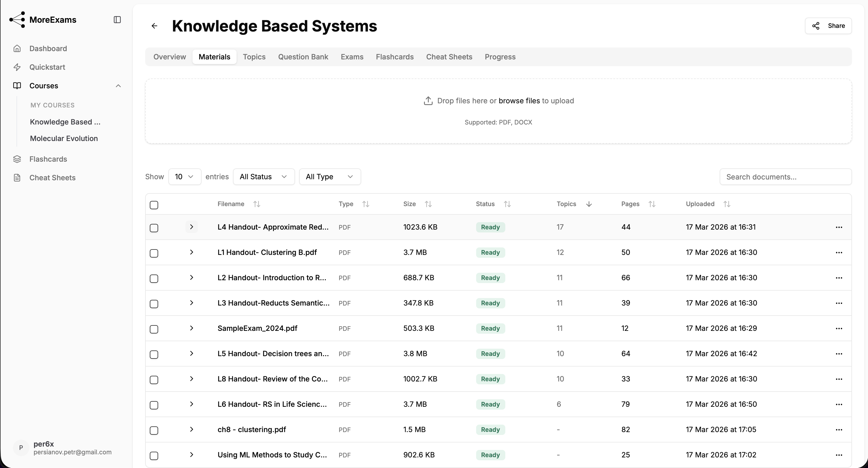Image resolution: width=868 pixels, height=468 pixels.
Task: Click the sidebar Cheat Sheets icon
Action: (17, 177)
